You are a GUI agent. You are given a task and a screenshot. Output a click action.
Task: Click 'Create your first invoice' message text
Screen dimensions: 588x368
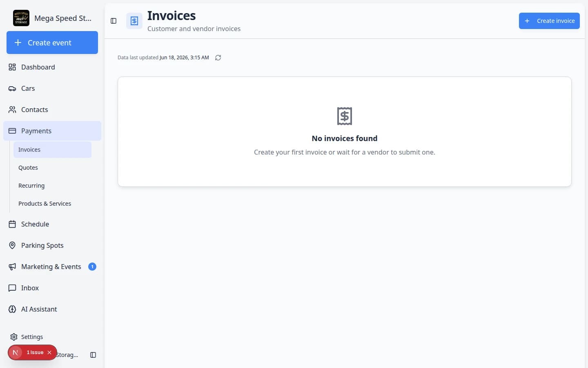[x=345, y=152]
